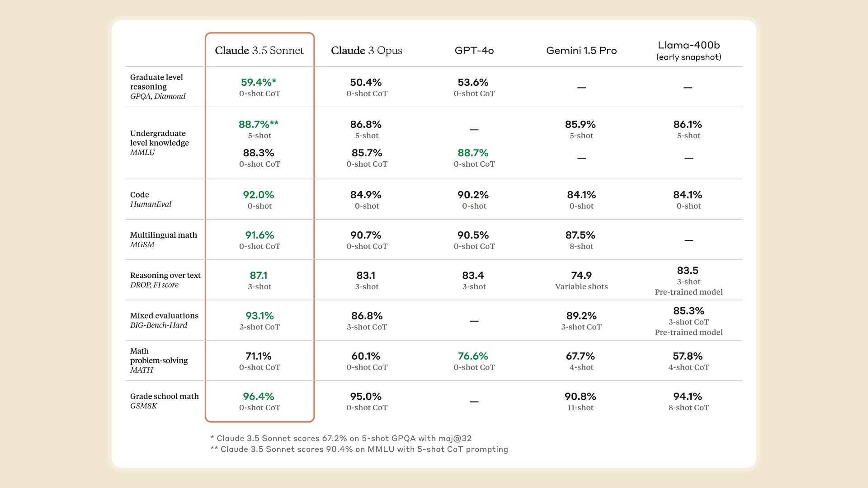Select the Claude 3 Opus column header
The image size is (868, 488).
point(367,51)
